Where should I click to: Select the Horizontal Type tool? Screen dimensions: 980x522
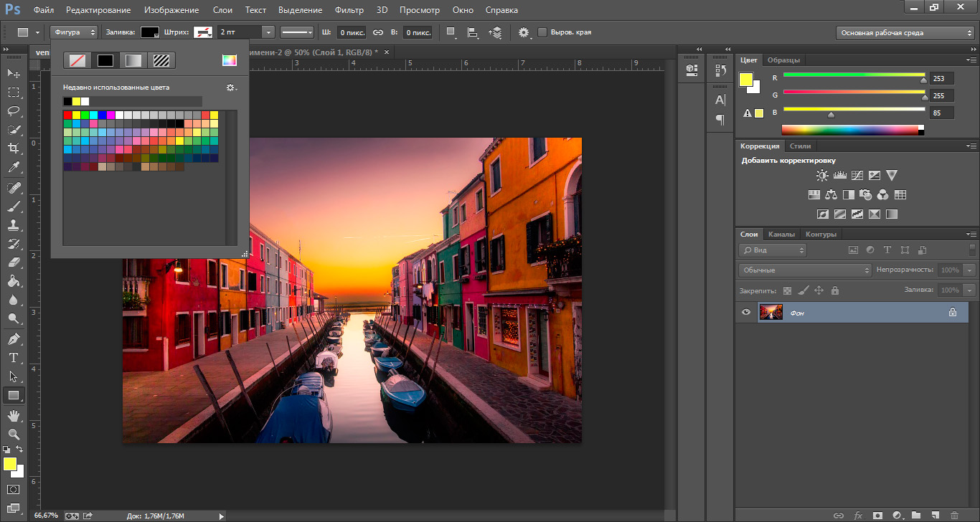(x=13, y=358)
